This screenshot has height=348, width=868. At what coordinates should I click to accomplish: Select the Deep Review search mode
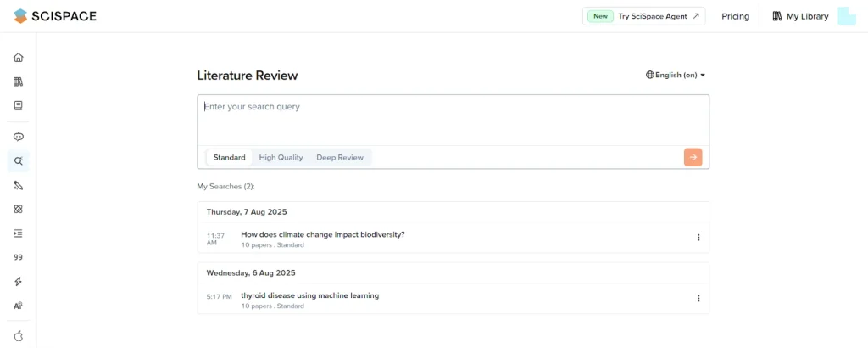tap(340, 157)
